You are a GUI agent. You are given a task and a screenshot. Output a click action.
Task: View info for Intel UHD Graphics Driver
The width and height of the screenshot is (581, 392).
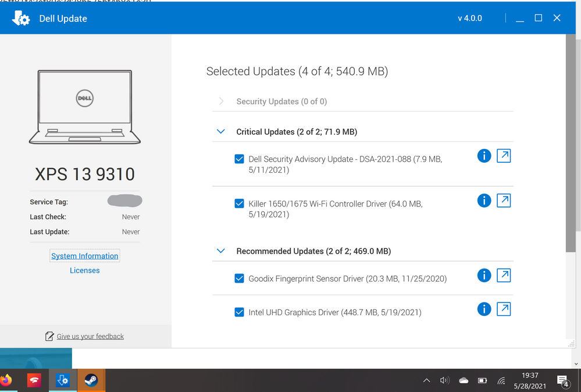[x=484, y=309]
